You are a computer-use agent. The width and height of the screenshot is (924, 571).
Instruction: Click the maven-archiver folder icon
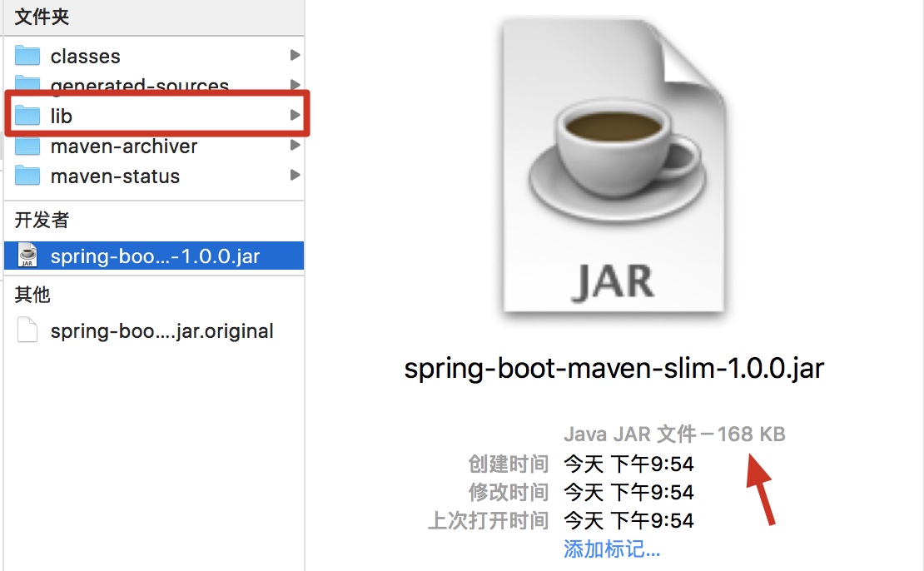pyautogui.click(x=27, y=146)
